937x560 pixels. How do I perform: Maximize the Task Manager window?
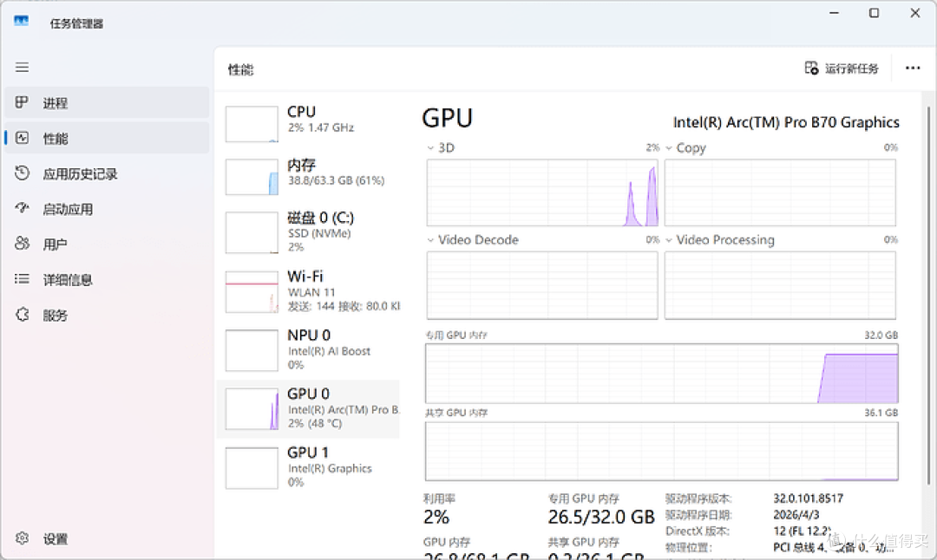click(875, 13)
